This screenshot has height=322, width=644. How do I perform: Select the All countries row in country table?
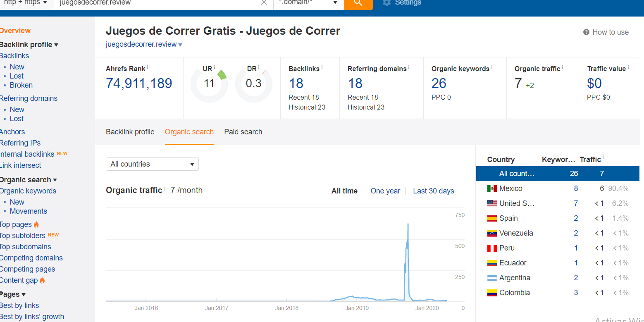click(x=558, y=174)
